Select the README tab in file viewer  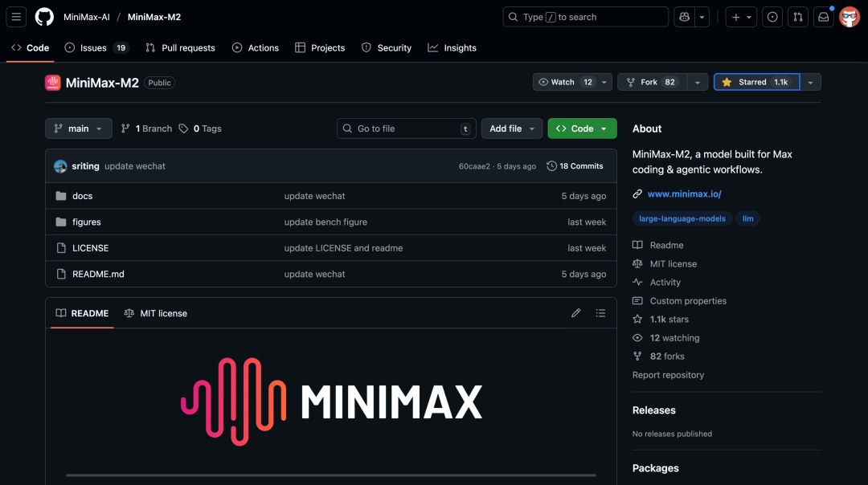pyautogui.click(x=82, y=313)
